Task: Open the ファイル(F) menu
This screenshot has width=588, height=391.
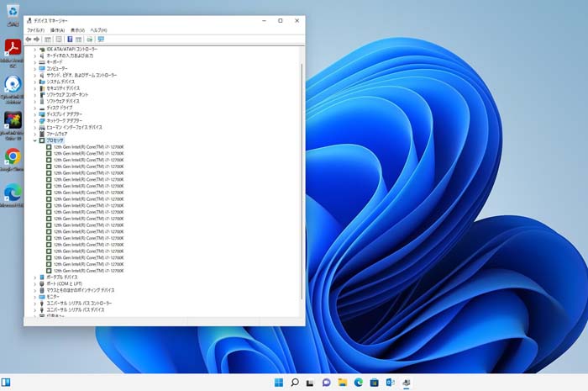Action: tap(35, 30)
